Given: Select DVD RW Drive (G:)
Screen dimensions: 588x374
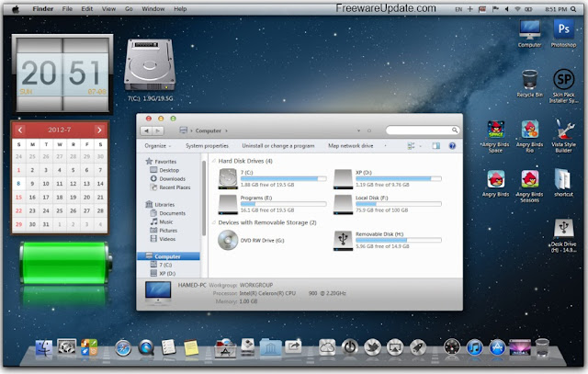Looking at the screenshot, I should click(x=251, y=240).
